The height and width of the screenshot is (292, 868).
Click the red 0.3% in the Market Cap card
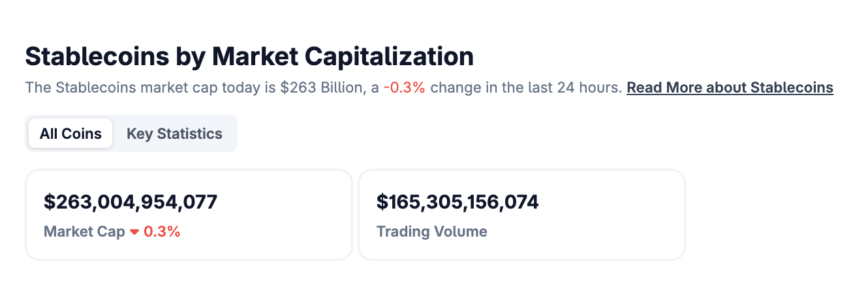(162, 231)
